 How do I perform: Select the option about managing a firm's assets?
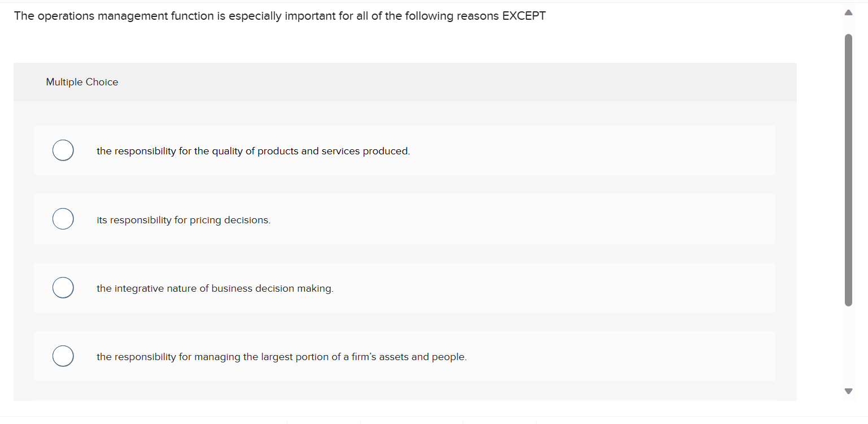coord(63,356)
